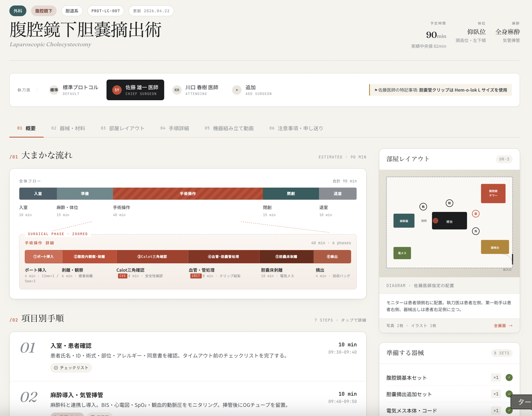
Task: Switch to 06 注意事項・申し送り tab
Action: (x=296, y=128)
